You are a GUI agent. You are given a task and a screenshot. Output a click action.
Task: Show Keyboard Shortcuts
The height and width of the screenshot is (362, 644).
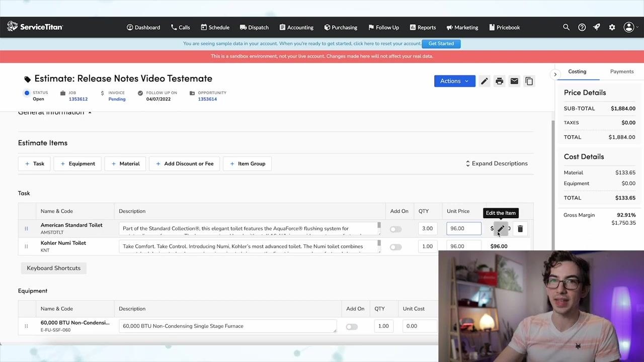pyautogui.click(x=54, y=268)
